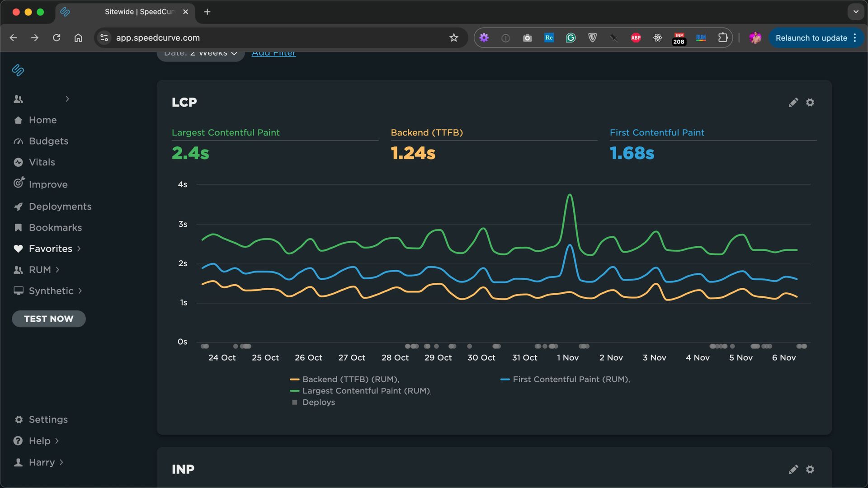The height and width of the screenshot is (488, 868).
Task: Click the Add Filter link
Action: [274, 53]
